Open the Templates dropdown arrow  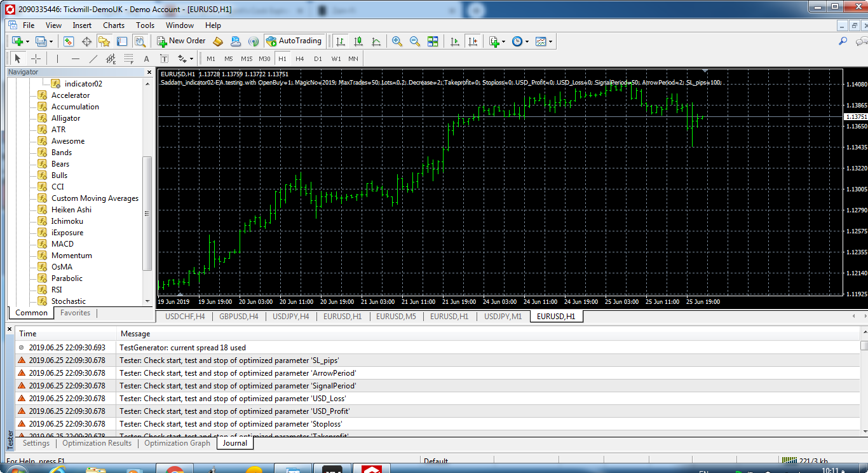[x=550, y=42]
